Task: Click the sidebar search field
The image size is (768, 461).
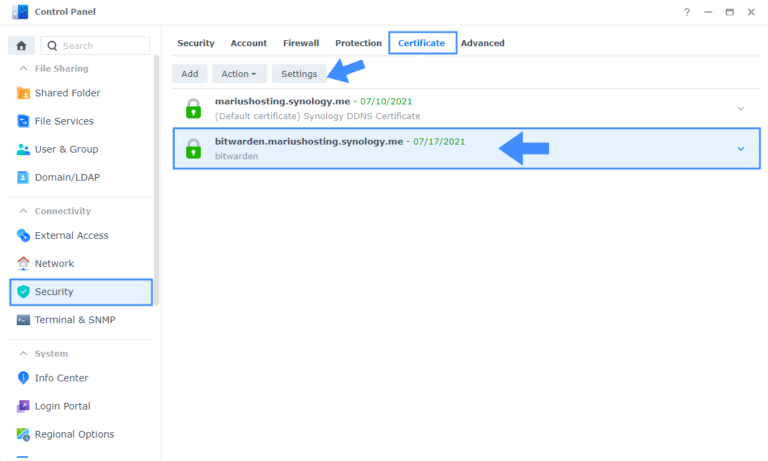Action: tap(102, 46)
